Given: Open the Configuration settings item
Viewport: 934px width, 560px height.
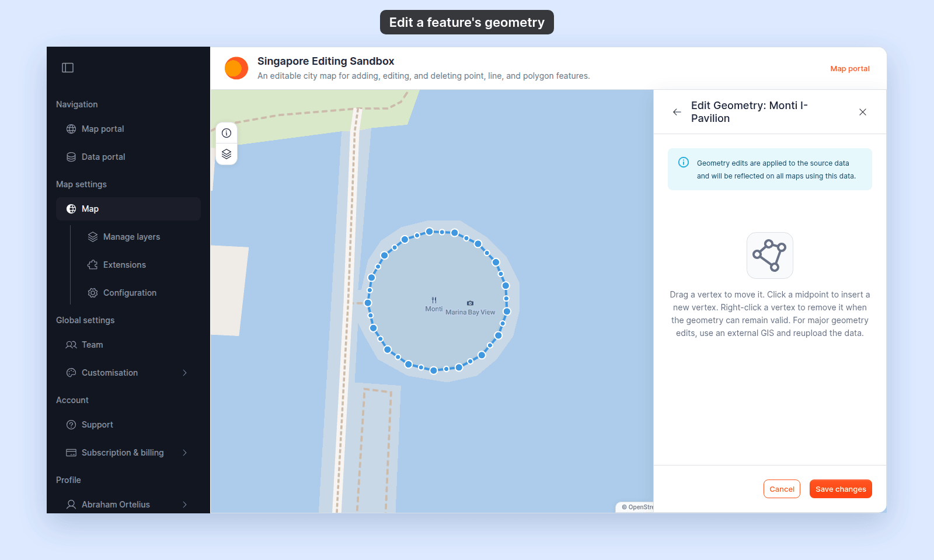Looking at the screenshot, I should [x=130, y=293].
